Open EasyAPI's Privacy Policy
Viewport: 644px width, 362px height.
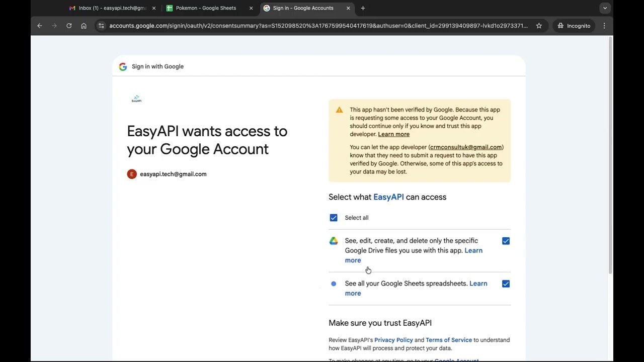click(x=393, y=340)
